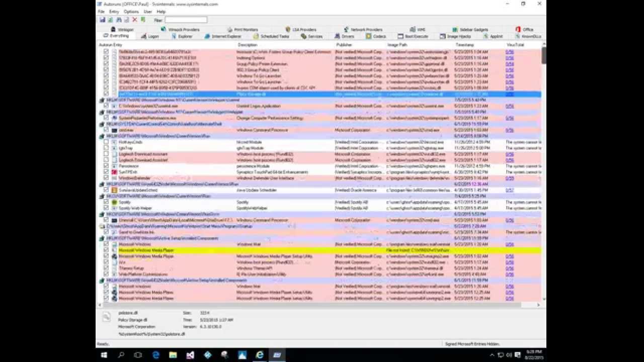Click the Save toolbar icon

coord(102,20)
